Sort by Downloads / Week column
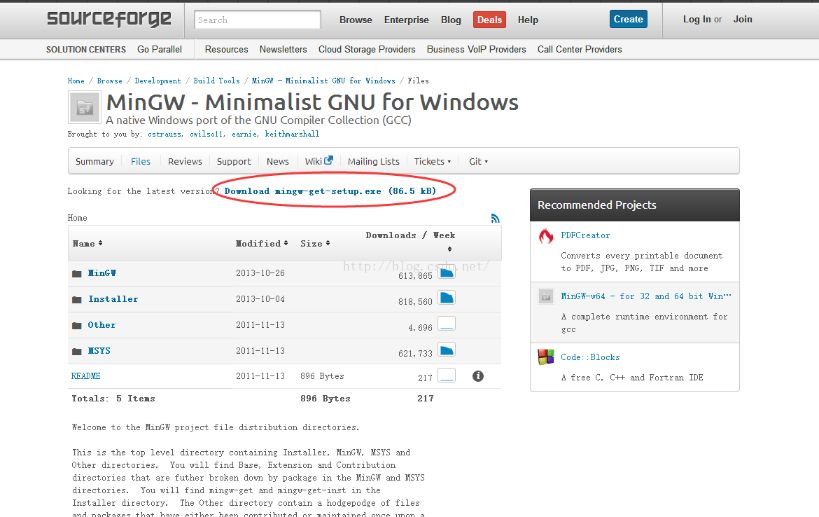This screenshot has height=517, width=819. click(411, 236)
